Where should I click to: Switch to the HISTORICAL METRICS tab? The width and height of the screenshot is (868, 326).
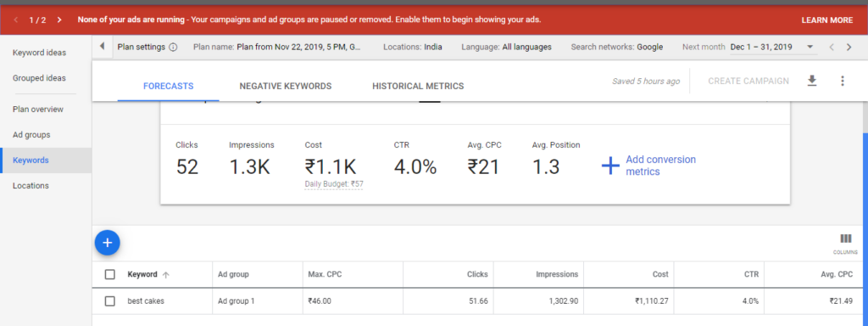click(x=418, y=86)
